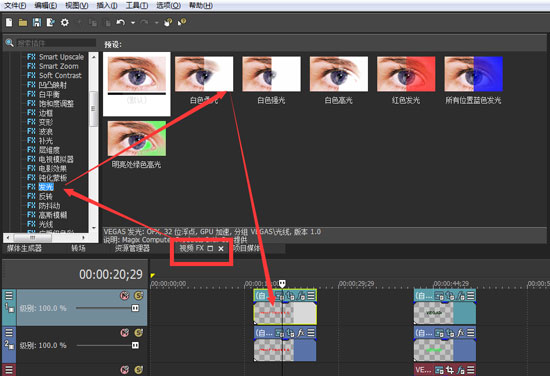Viewport: 550px width, 376px height.
Task: Select the 反转 effect in the list
Action: (x=46, y=196)
